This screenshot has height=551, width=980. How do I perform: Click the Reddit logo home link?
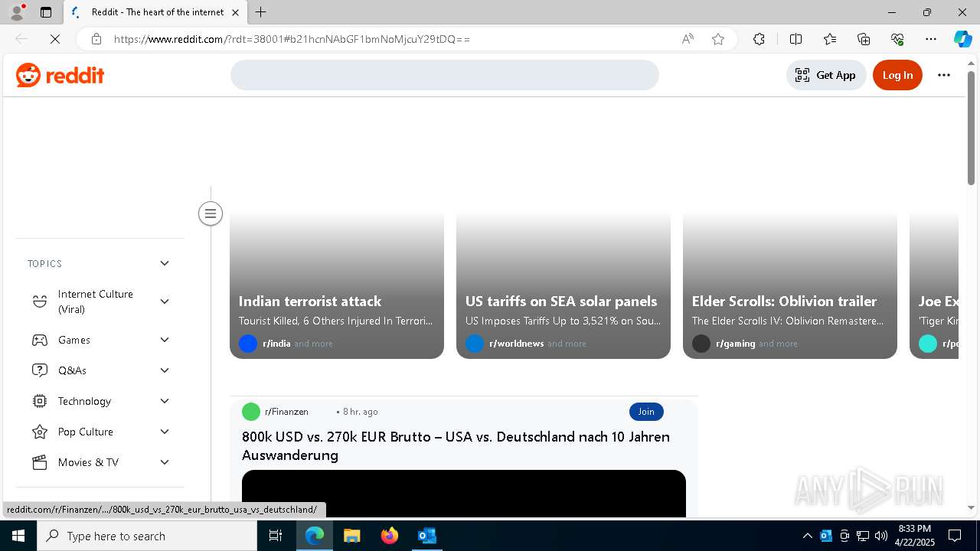[60, 75]
